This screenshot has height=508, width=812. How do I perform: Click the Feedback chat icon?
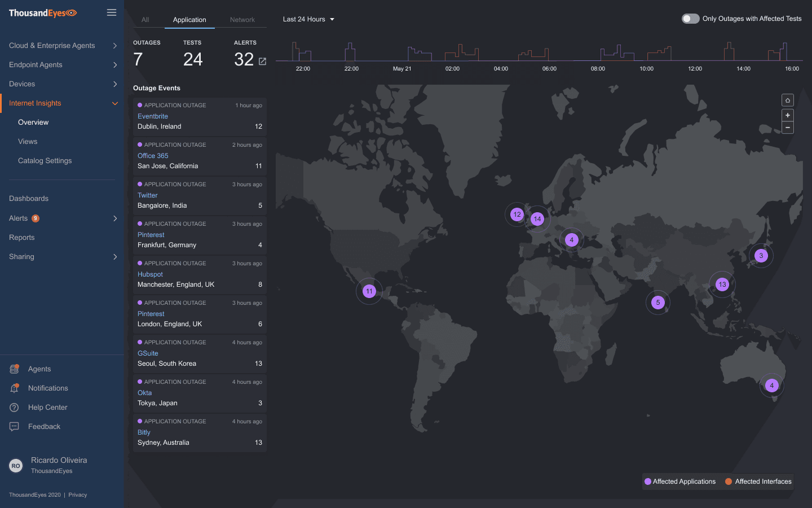(x=15, y=427)
